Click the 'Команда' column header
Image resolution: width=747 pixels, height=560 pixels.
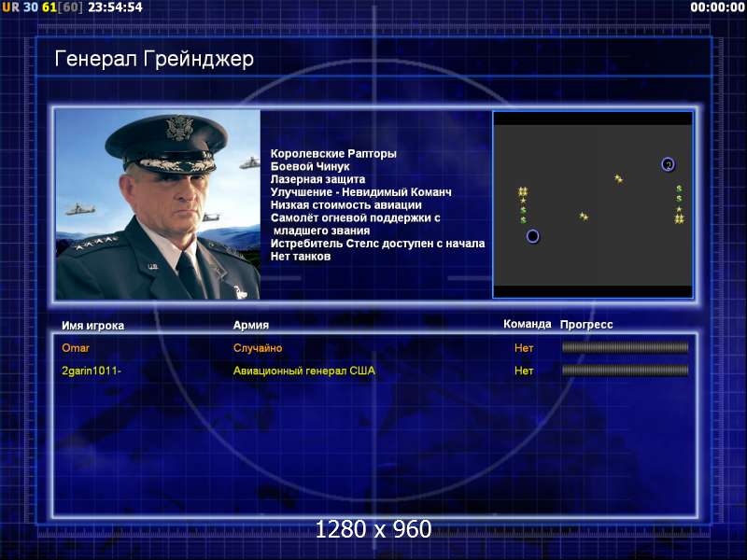(x=528, y=324)
